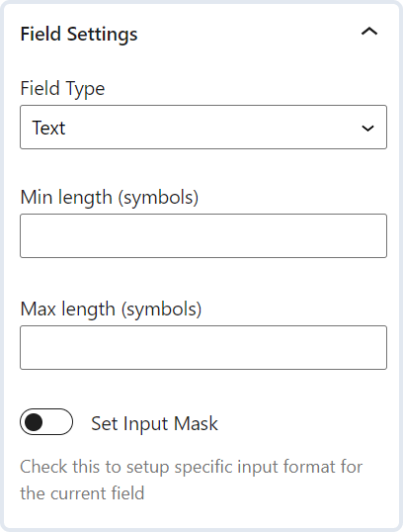Click the Min length (symbols) label
403x532 pixels.
pos(110,198)
